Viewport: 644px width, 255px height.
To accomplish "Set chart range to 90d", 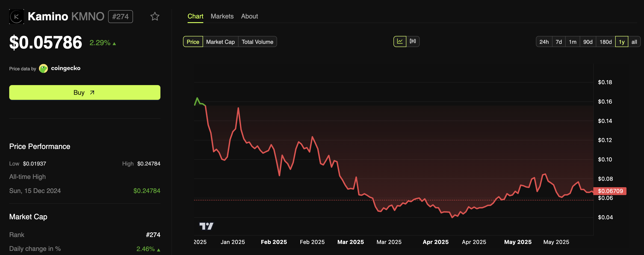I will click(x=588, y=42).
